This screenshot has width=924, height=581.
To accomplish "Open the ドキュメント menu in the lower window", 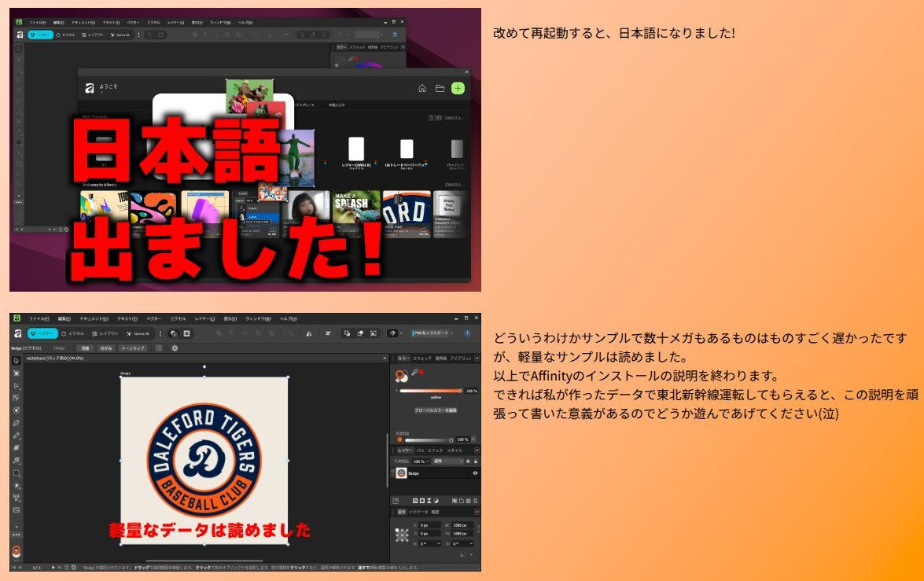I will pos(94,318).
